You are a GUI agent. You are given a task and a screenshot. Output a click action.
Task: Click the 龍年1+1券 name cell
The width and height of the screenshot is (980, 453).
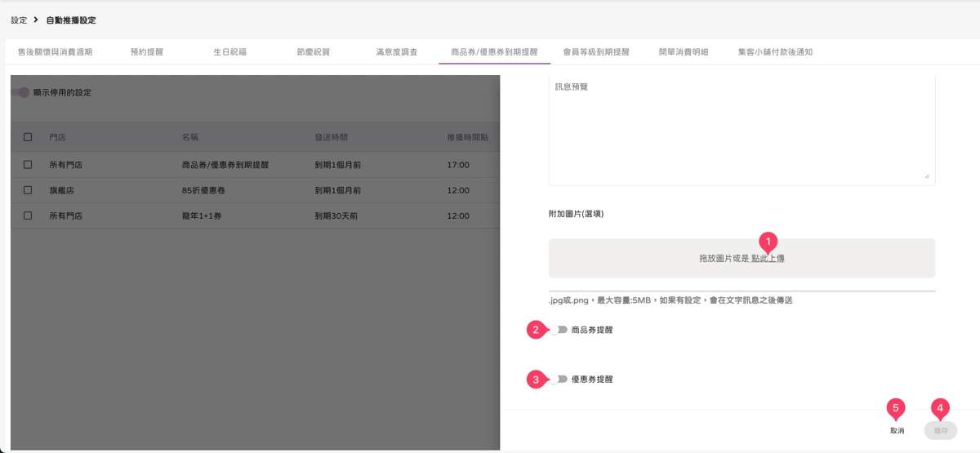[202, 216]
